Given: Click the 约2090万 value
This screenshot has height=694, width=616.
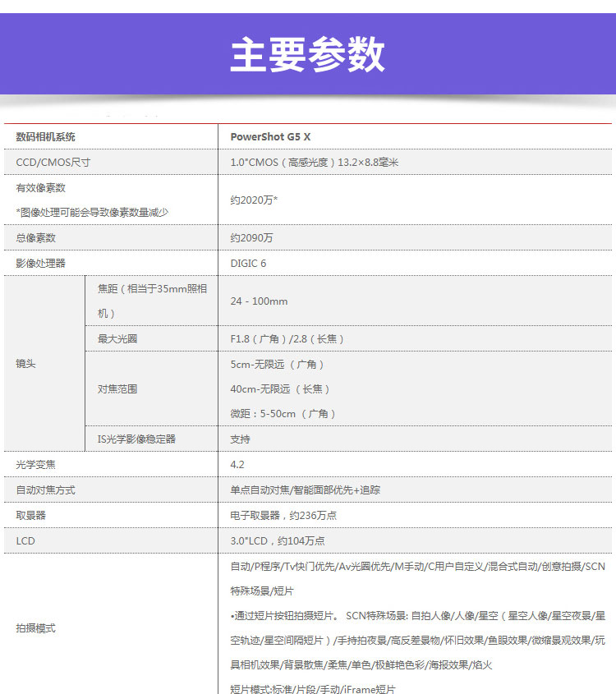Looking at the screenshot, I should point(251,237).
